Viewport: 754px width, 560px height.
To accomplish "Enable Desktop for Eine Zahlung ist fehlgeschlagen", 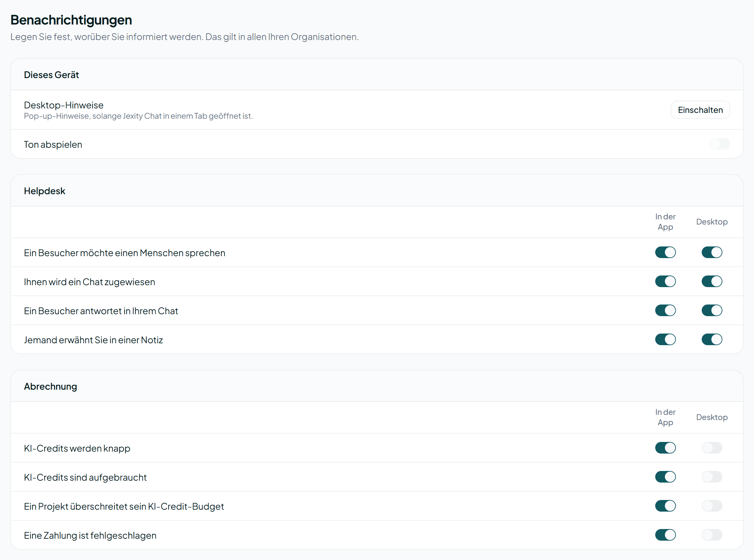I will (x=712, y=535).
